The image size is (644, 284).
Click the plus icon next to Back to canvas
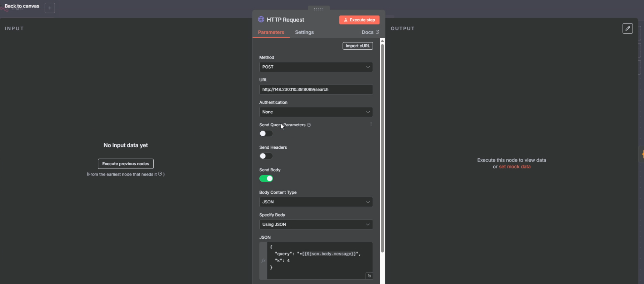point(50,8)
